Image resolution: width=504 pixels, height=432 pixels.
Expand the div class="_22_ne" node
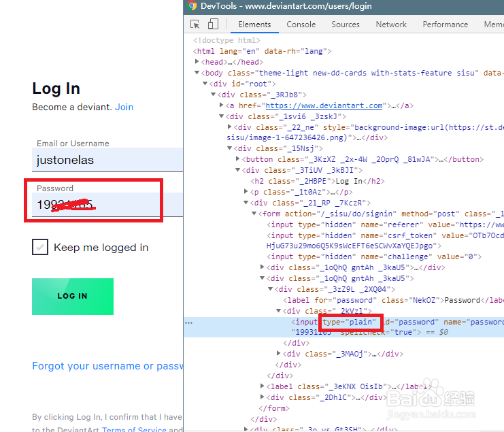229,127
